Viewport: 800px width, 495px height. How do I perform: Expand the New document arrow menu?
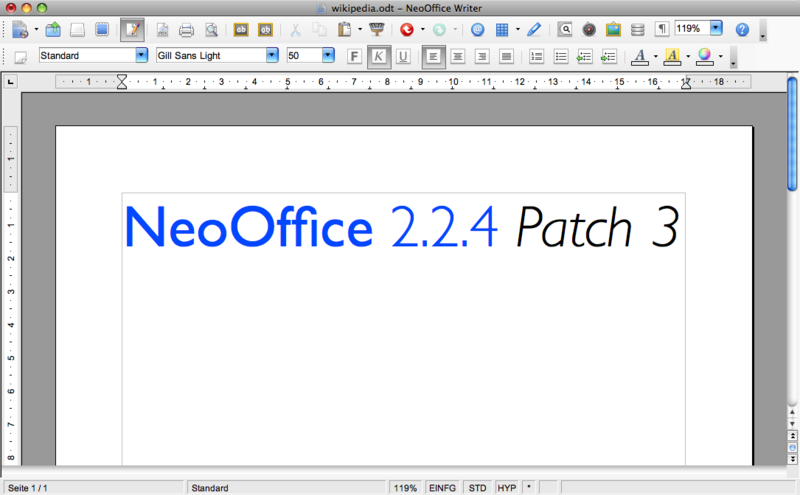click(x=36, y=30)
